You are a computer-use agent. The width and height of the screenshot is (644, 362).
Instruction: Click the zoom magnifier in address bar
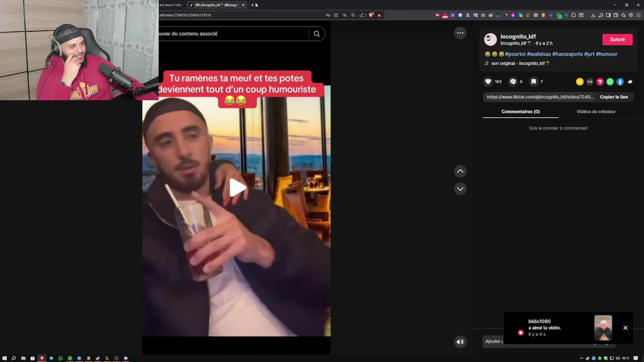[353, 15]
